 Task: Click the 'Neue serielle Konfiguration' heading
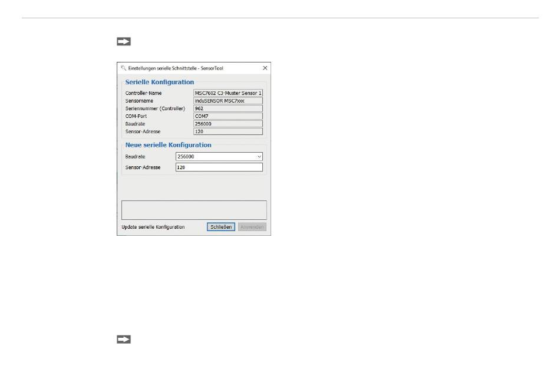168,145
